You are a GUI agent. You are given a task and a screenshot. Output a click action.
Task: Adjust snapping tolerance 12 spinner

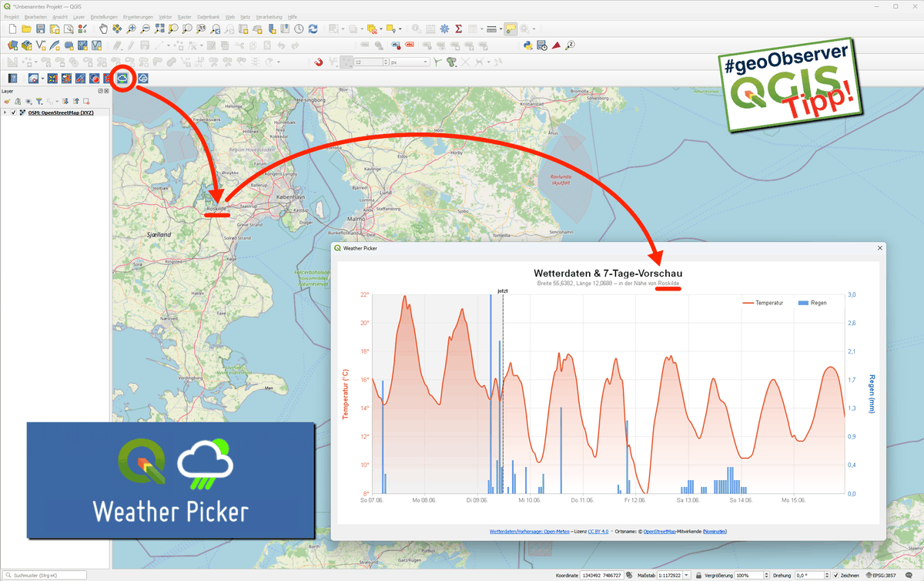pos(386,62)
